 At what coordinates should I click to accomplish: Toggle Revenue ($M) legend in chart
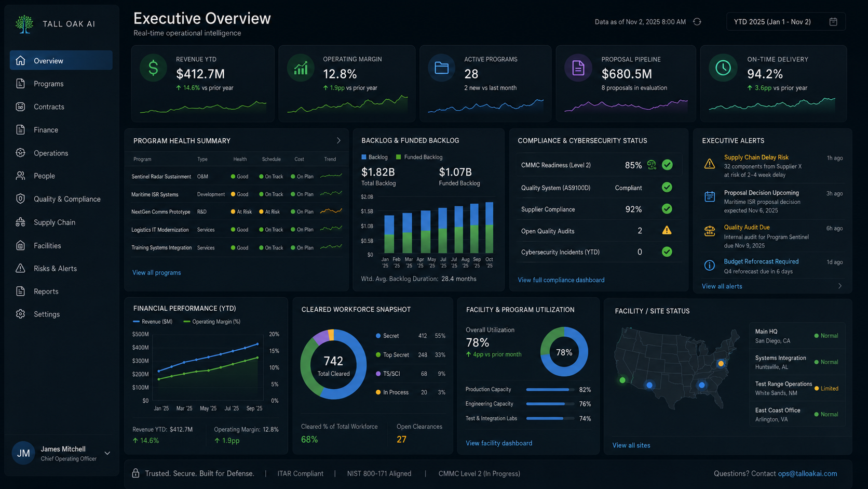click(x=153, y=322)
